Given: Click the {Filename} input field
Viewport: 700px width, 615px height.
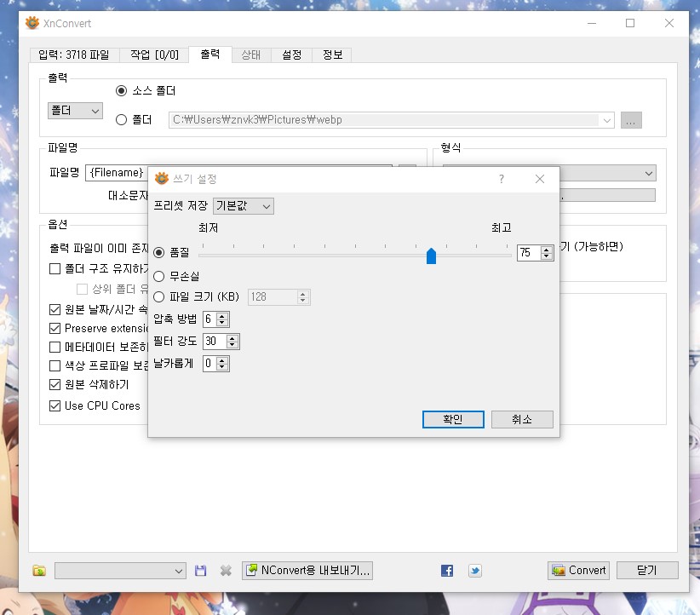Looking at the screenshot, I should [x=117, y=173].
